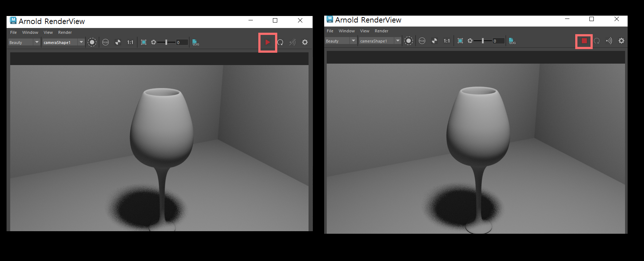Open the File menu in left window
The height and width of the screenshot is (261, 644).
(13, 32)
